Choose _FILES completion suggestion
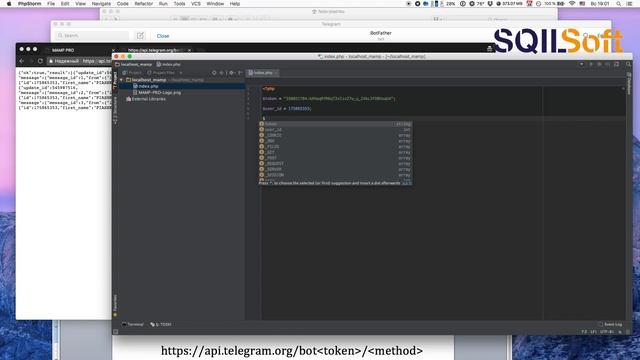This screenshot has width=640, height=360. [335, 147]
